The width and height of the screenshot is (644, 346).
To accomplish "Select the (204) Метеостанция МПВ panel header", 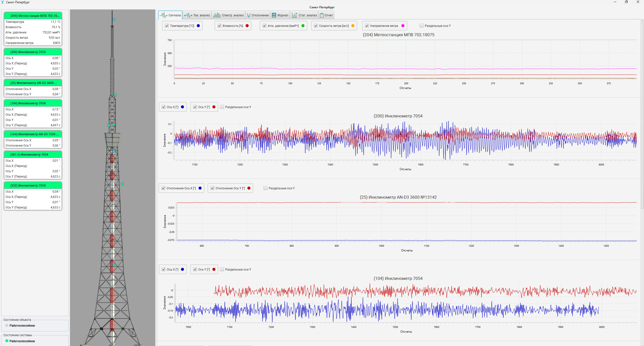I will pos(33,16).
